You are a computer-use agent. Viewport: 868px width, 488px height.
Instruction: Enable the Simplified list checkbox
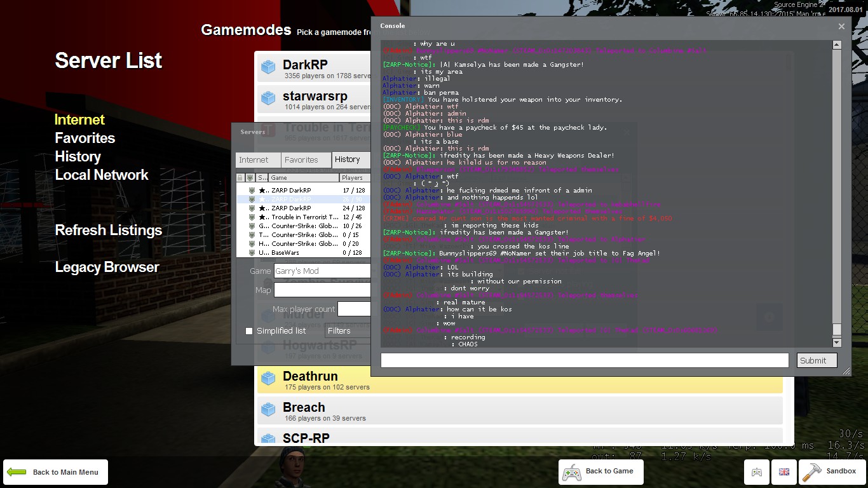[x=249, y=331]
